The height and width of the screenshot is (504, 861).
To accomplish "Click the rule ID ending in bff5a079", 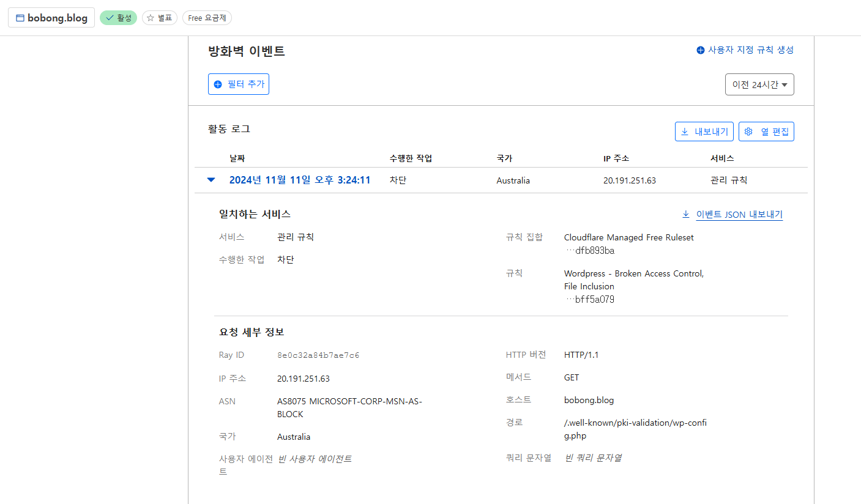I will pos(590,299).
